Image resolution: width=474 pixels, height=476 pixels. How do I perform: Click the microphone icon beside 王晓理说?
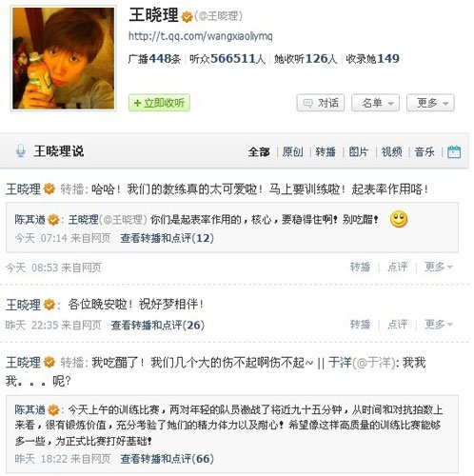point(21,150)
